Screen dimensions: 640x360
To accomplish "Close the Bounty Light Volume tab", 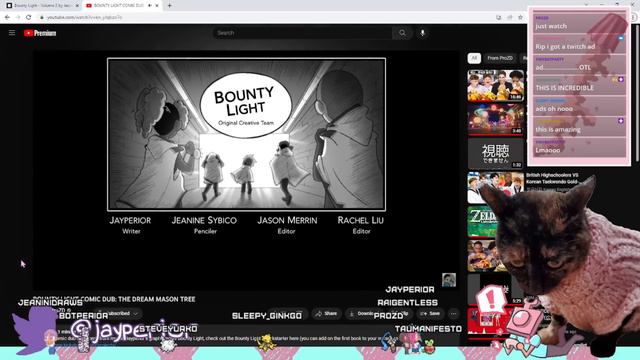I will [77, 6].
